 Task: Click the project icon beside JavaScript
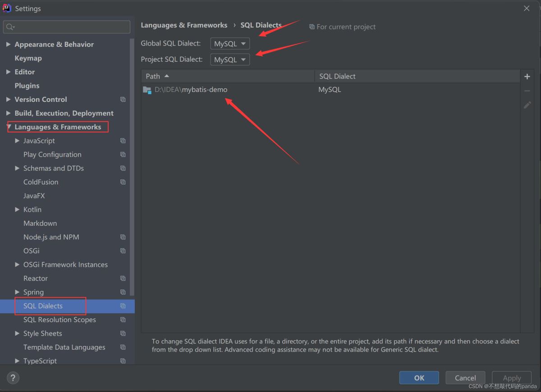coord(123,141)
